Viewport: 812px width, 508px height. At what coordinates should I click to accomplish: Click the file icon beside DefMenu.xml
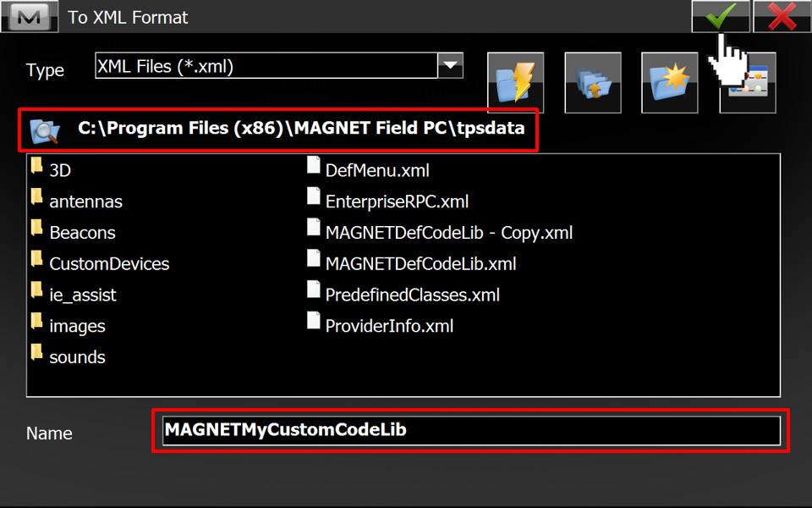tap(313, 165)
